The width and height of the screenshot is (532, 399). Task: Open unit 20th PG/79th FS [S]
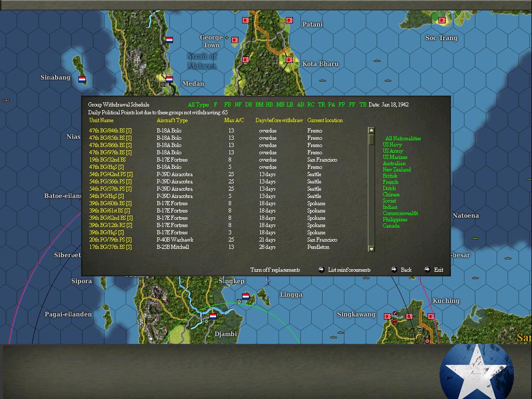110,240
